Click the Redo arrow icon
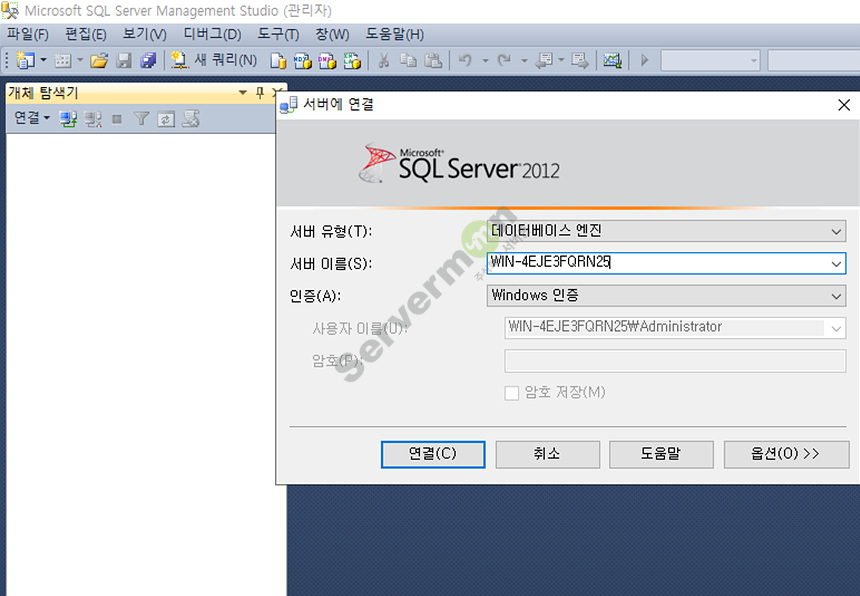Viewport: 860px width, 596px height. [504, 60]
